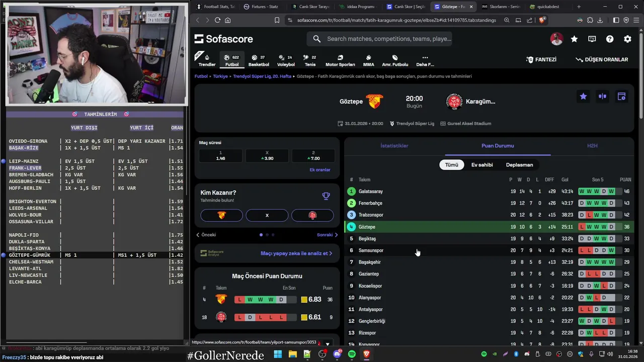Open File Explorer from the taskbar
The width and height of the screenshot is (644, 362).
293,354
